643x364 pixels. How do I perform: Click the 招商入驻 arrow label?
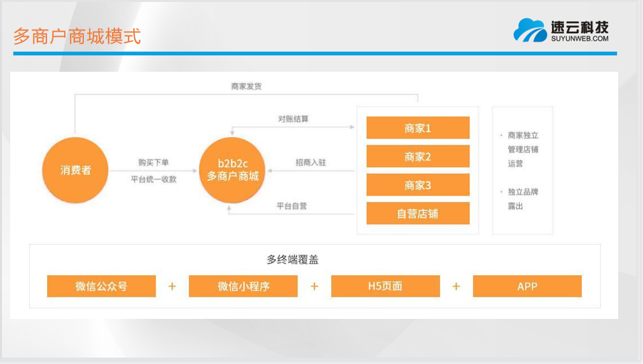coord(310,163)
